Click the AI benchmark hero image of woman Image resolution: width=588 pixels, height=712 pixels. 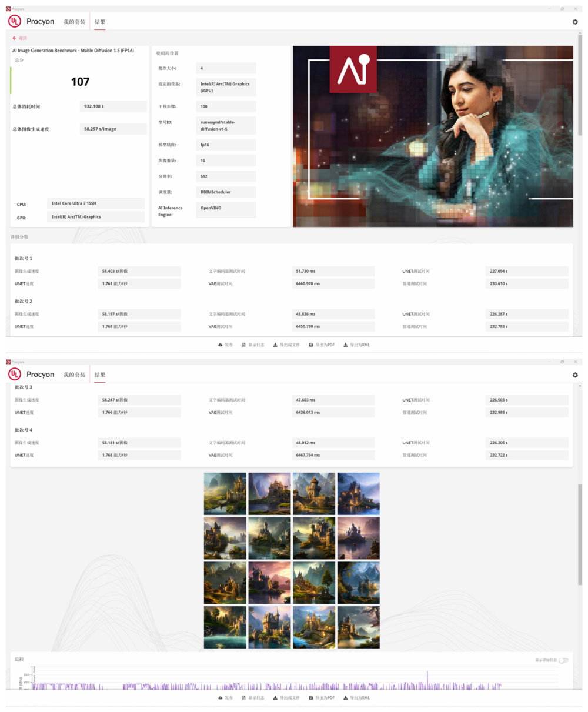pyautogui.click(x=433, y=136)
